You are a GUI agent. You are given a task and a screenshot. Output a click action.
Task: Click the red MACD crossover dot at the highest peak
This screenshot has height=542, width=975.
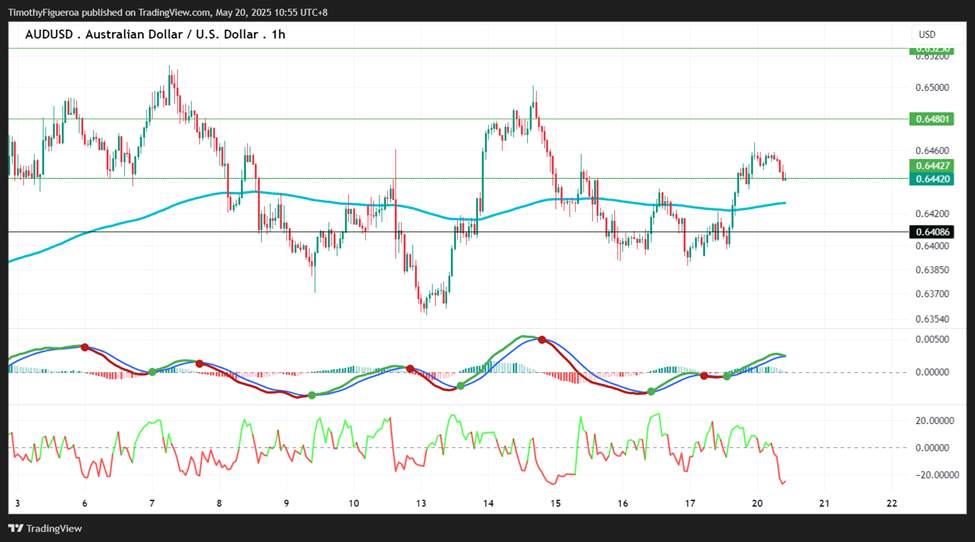(542, 339)
